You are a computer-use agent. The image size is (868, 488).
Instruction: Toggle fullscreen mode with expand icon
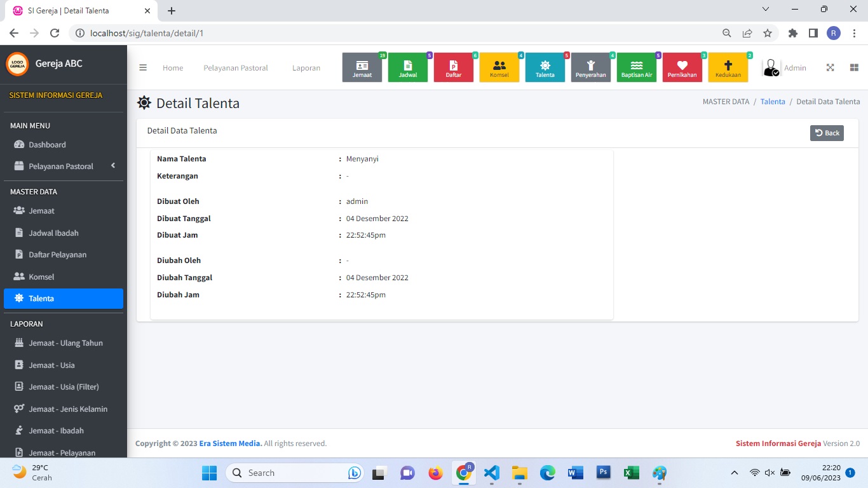[830, 68]
